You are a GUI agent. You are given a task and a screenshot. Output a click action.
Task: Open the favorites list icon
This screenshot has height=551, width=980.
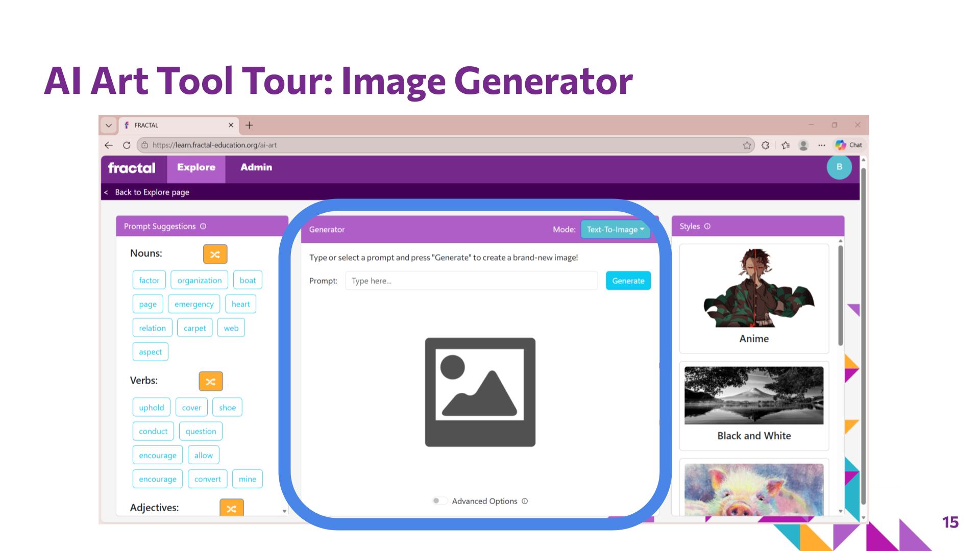coord(786,145)
